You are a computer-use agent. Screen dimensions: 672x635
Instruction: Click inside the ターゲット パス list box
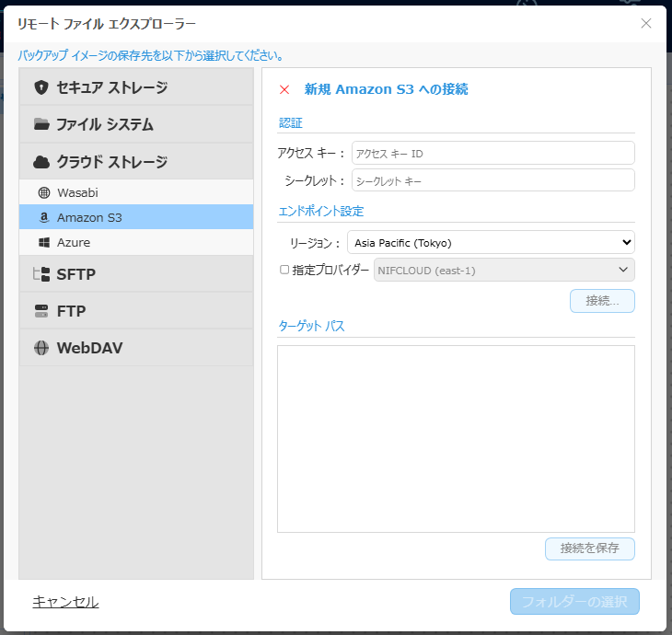coord(456,439)
